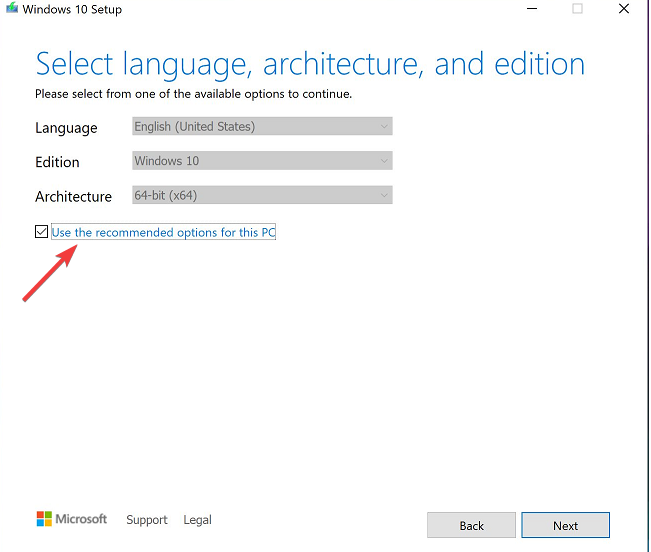The height and width of the screenshot is (552, 651).
Task: Click the Microsoft logo
Action: click(x=72, y=519)
